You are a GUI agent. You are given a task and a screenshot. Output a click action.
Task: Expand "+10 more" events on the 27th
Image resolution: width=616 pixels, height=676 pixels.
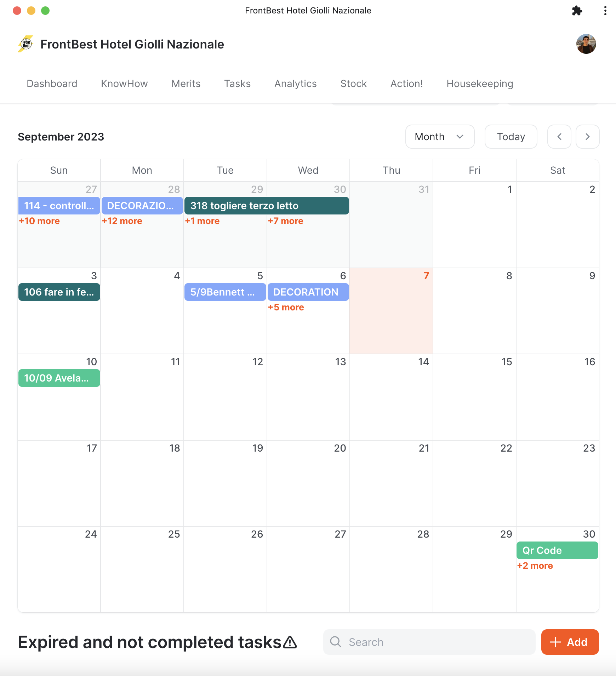pyautogui.click(x=39, y=221)
